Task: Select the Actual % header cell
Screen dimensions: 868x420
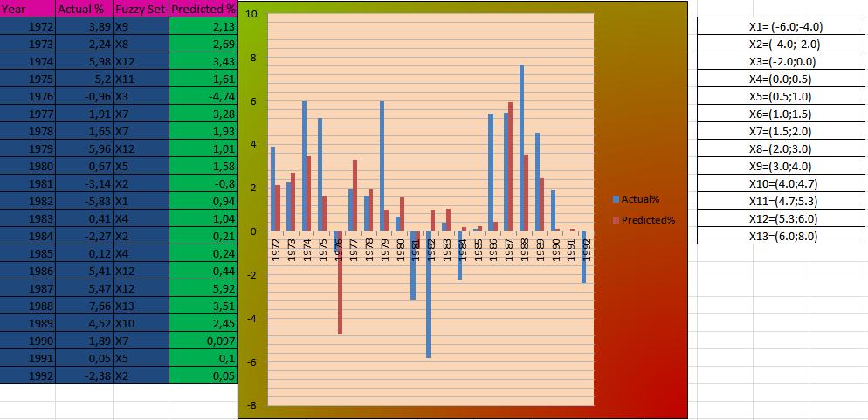Action: tap(83, 9)
